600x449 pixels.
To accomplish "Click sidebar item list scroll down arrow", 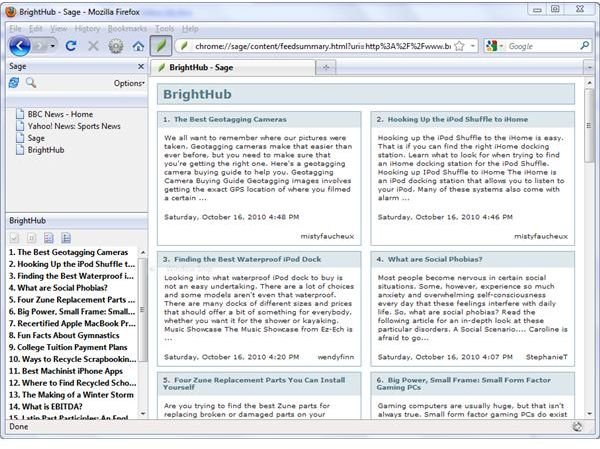I will pyautogui.click(x=143, y=413).
